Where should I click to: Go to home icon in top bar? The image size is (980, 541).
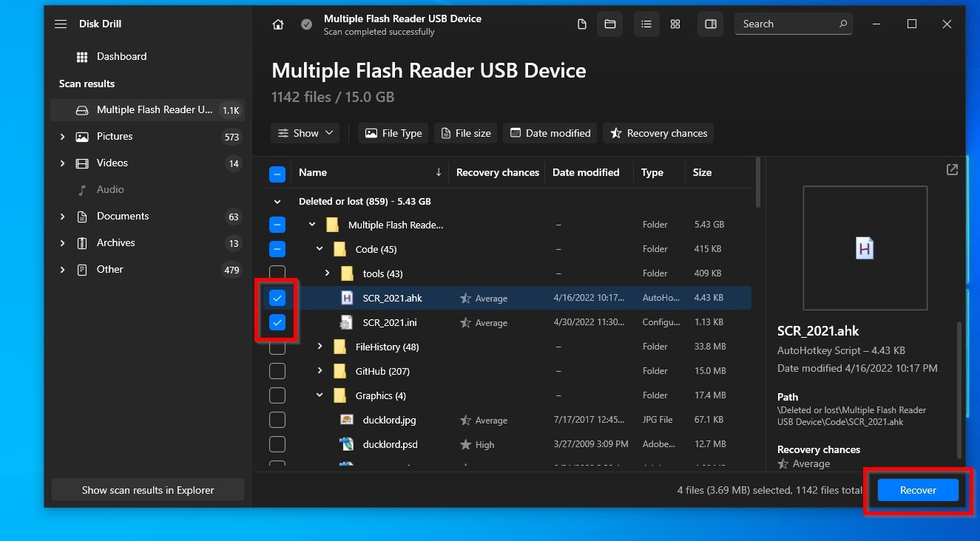[278, 24]
